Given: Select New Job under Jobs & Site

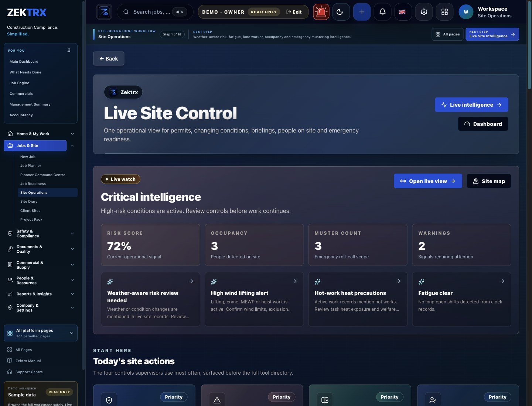Looking at the screenshot, I should coord(47,157).
